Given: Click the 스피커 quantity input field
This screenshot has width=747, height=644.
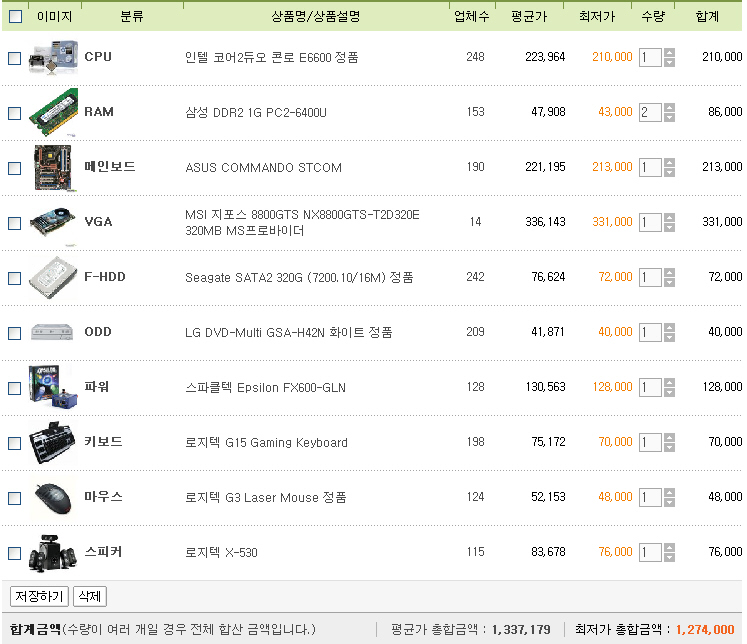Looking at the screenshot, I should click(650, 553).
